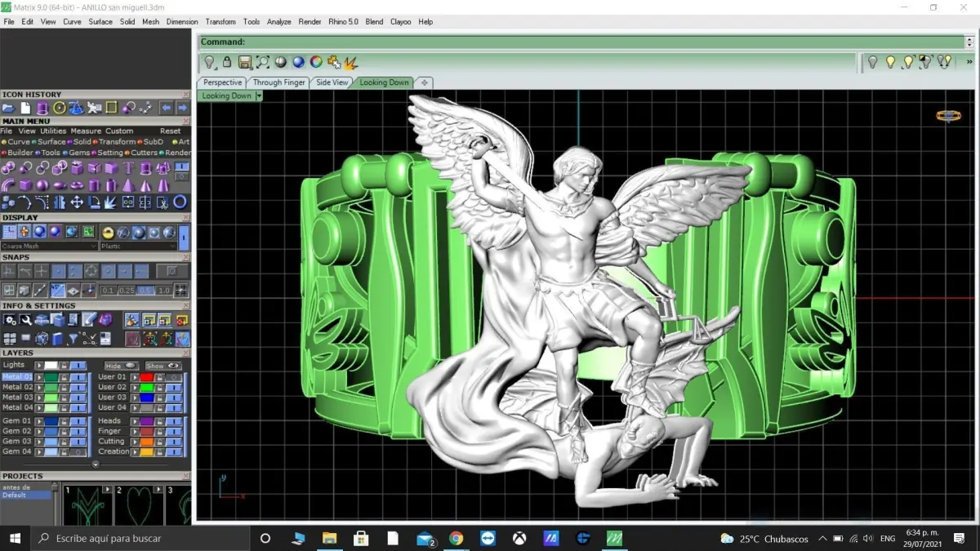Open the Looking Down viewport title dropdown
980x551 pixels.
(260, 96)
